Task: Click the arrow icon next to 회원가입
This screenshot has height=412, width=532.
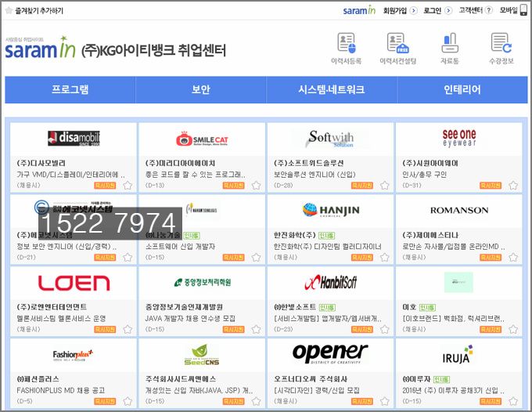Action: (x=414, y=10)
